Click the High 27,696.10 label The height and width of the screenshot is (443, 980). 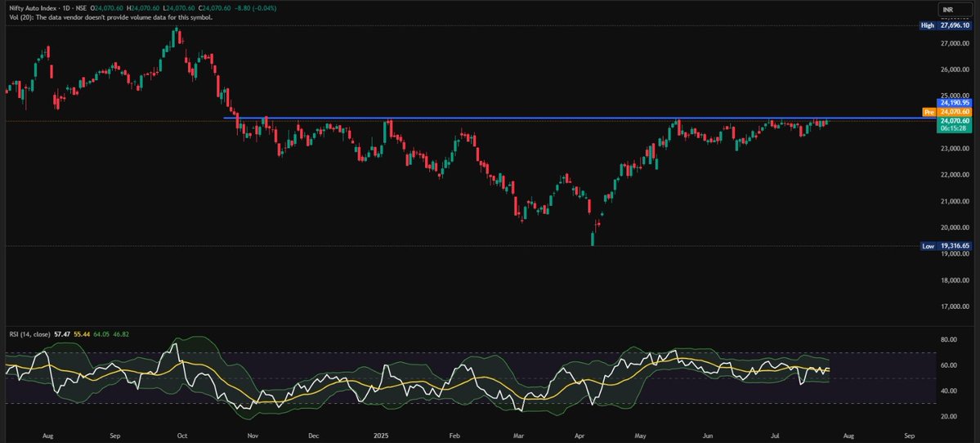pyautogui.click(x=946, y=25)
